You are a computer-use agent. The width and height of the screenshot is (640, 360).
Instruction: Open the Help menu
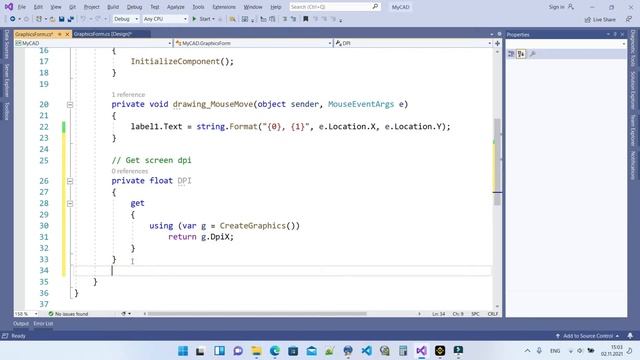tap(276, 7)
